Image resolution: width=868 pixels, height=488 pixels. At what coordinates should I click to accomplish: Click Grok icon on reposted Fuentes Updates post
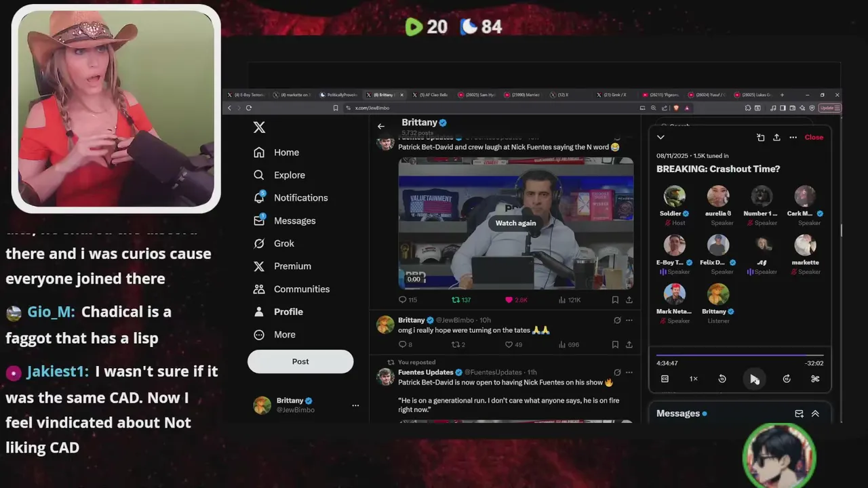[x=617, y=372]
